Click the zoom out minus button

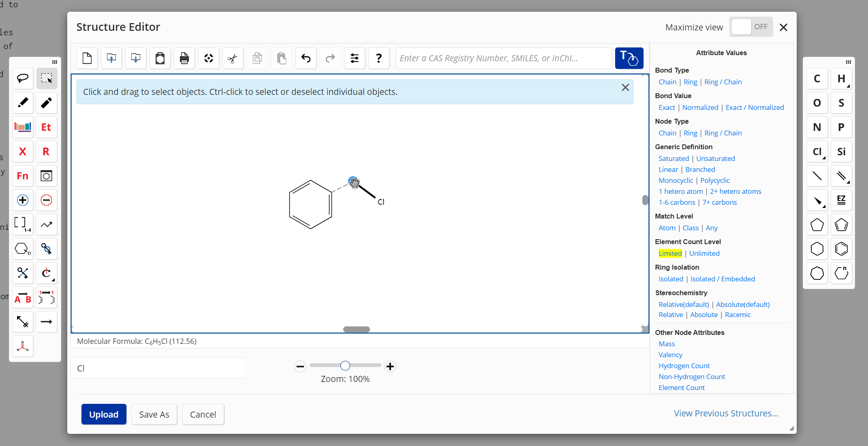click(x=300, y=367)
